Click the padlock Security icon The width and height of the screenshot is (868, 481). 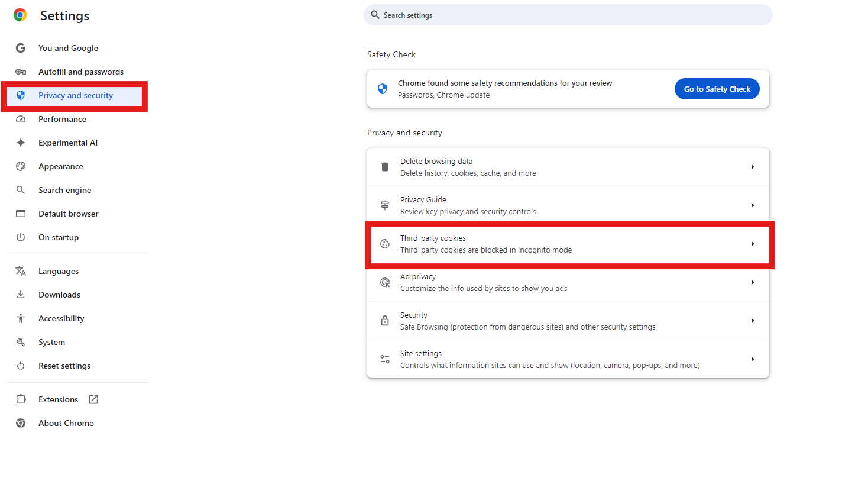click(385, 321)
